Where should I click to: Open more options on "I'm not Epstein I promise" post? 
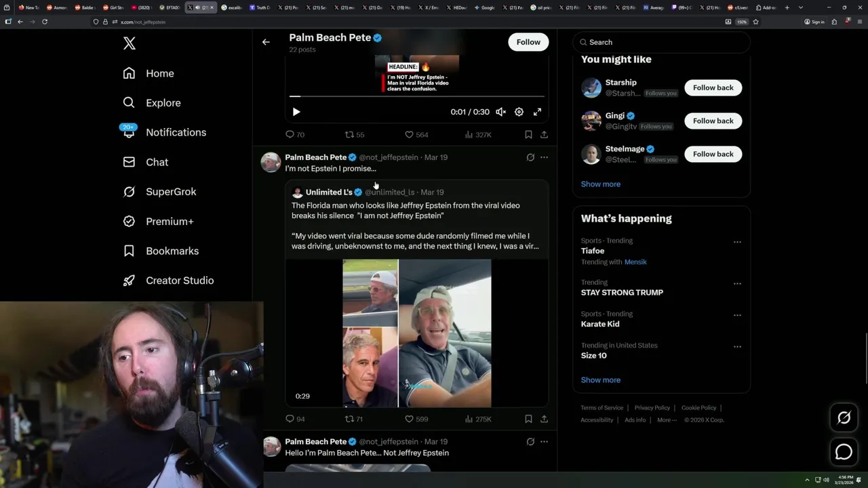pyautogui.click(x=544, y=157)
